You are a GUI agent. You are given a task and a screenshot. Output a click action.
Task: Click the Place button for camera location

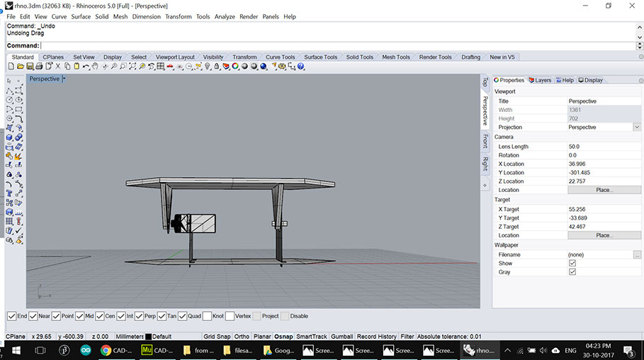604,190
